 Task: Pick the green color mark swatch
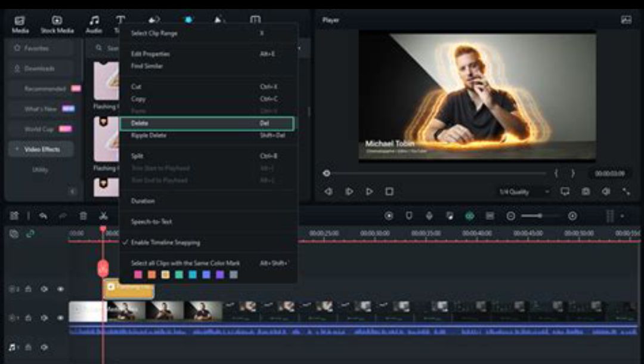point(179,274)
